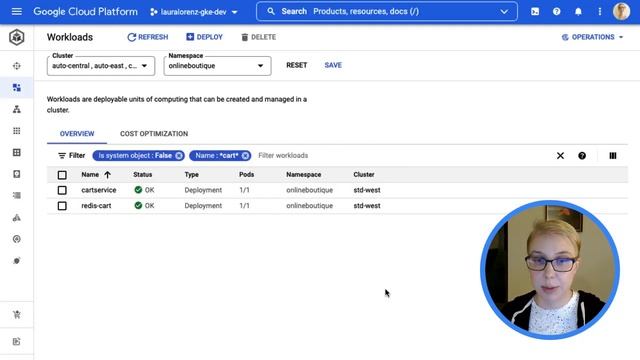Image resolution: width=640 pixels, height=360 pixels.
Task: Open the hamburger navigation menu
Action: tap(17, 11)
